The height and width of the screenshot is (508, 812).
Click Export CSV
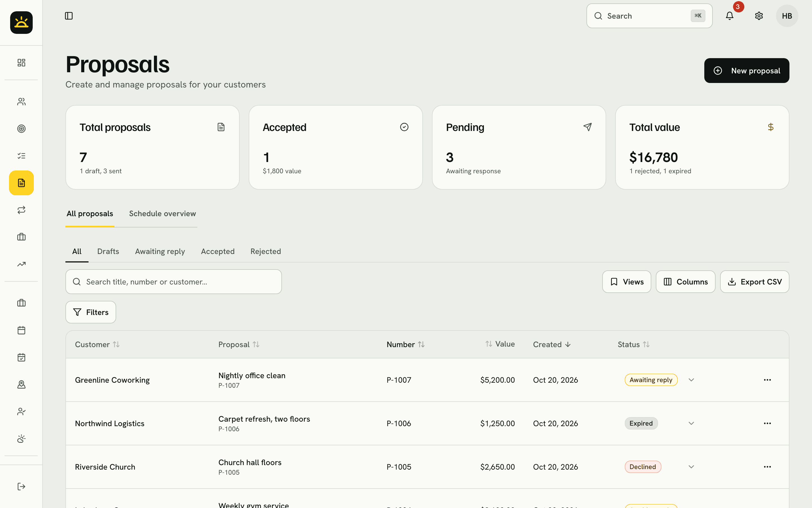[754, 282]
